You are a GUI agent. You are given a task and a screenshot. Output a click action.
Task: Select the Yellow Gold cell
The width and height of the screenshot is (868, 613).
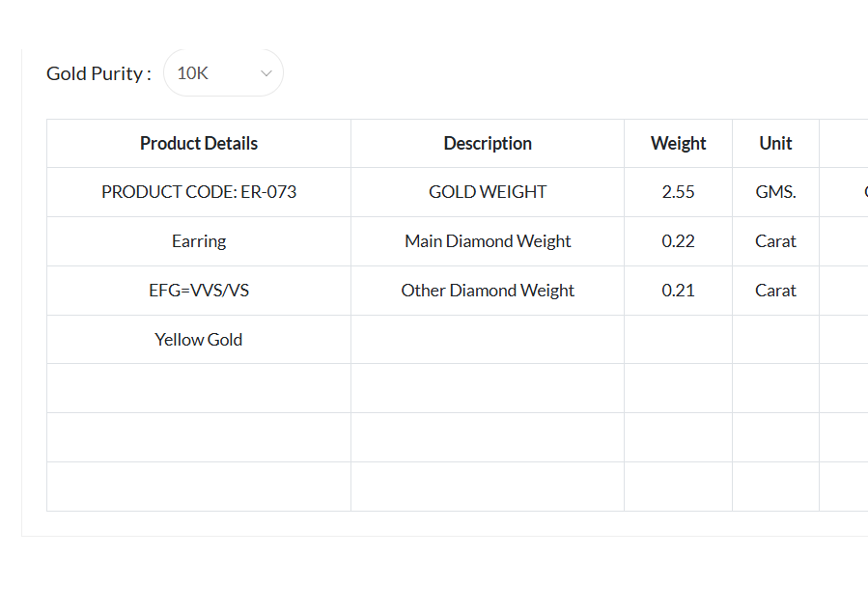pos(199,340)
